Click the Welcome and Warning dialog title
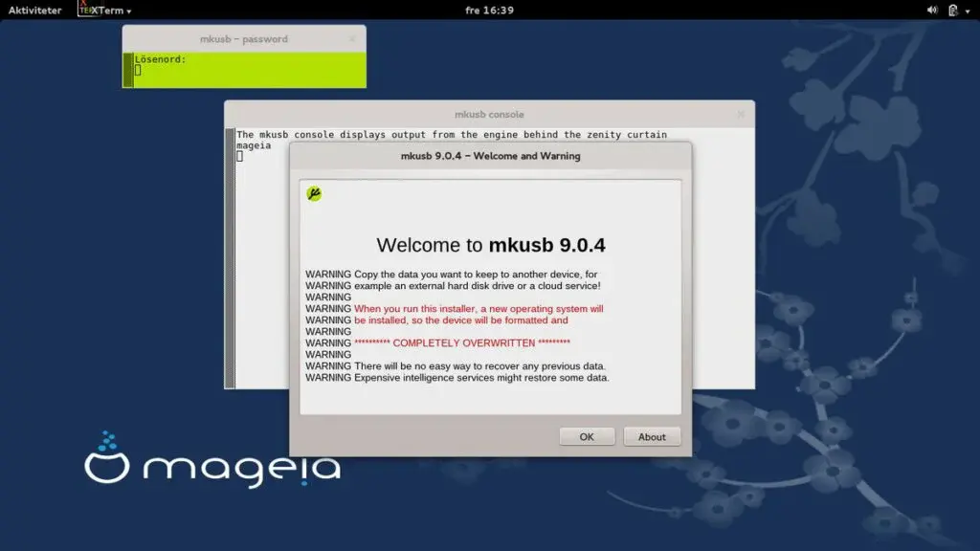The height and width of the screenshot is (551, 980). tap(491, 156)
